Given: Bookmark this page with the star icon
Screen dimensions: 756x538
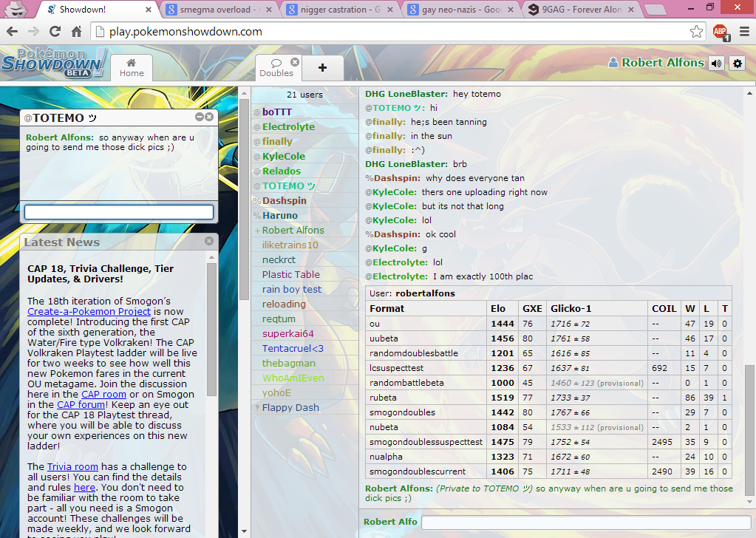Looking at the screenshot, I should (x=696, y=32).
